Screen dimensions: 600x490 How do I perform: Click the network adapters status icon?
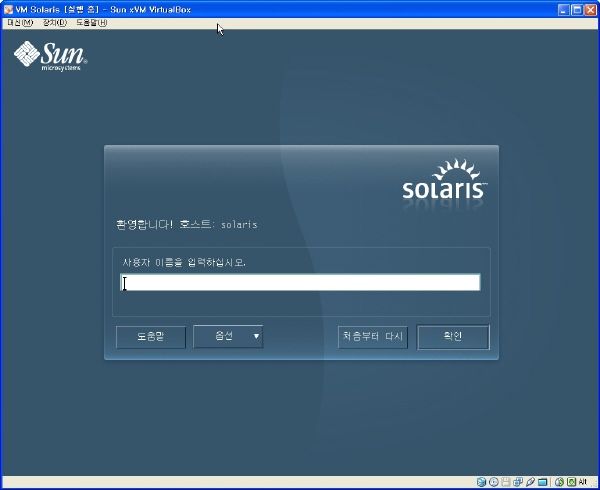click(x=518, y=482)
